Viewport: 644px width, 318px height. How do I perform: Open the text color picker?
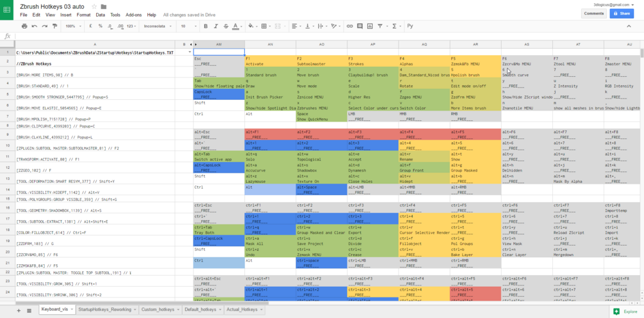236,26
